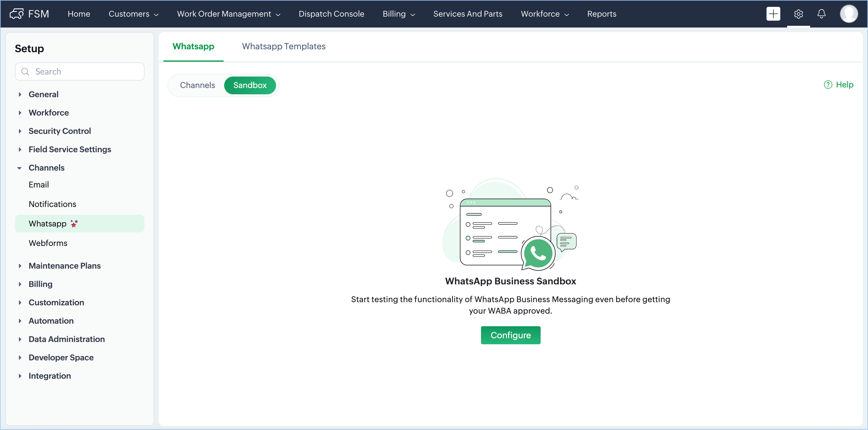Collapse the Channels section arrow
The height and width of the screenshot is (430, 868).
tap(19, 168)
